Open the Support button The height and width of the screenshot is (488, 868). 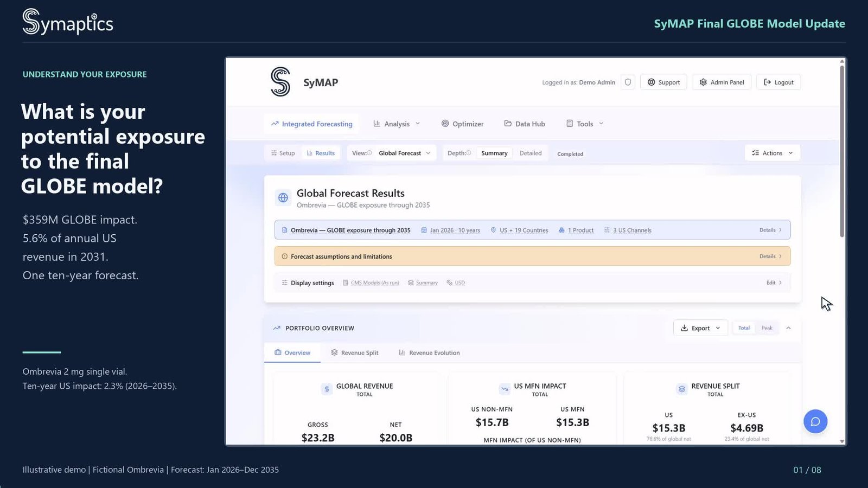tap(663, 82)
